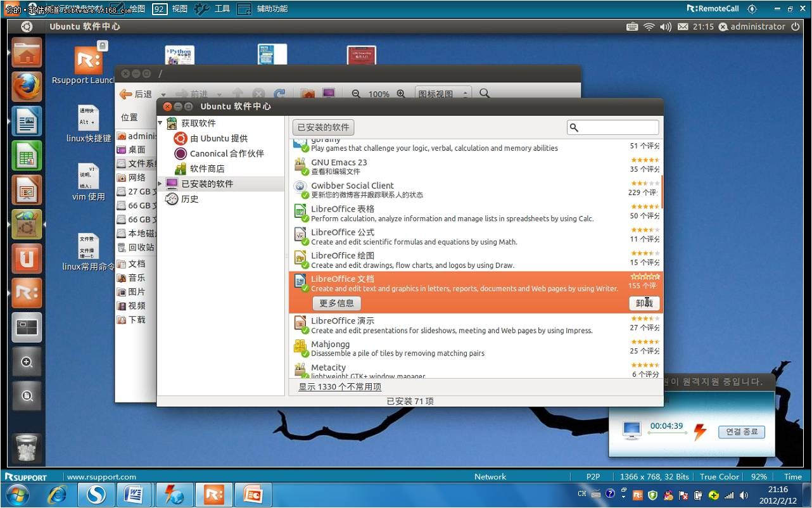This screenshot has width=812, height=508.
Task: Open Ubuntu One from the launcher
Action: [x=27, y=259]
